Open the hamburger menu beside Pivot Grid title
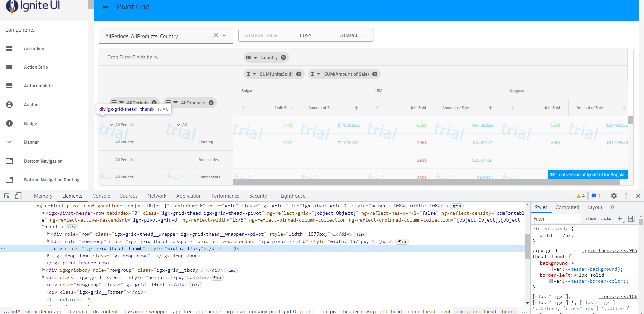Image resolution: width=644 pixels, height=314 pixels. pyautogui.click(x=105, y=7)
